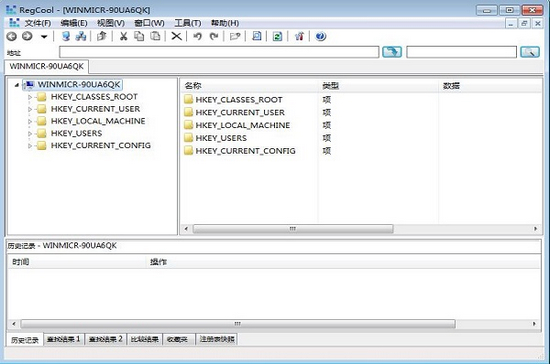The image size is (550, 364).
Task: Open the 视图(V) menu
Action: 111,23
